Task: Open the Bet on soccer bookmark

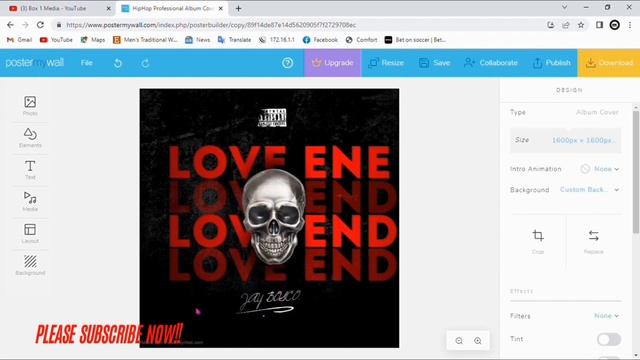Action: click(x=415, y=40)
